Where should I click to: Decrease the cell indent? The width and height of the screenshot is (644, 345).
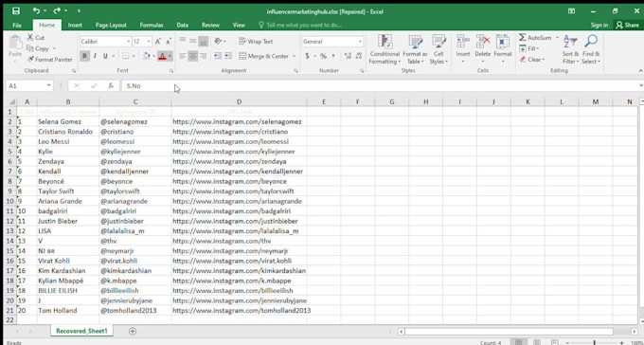(218, 56)
